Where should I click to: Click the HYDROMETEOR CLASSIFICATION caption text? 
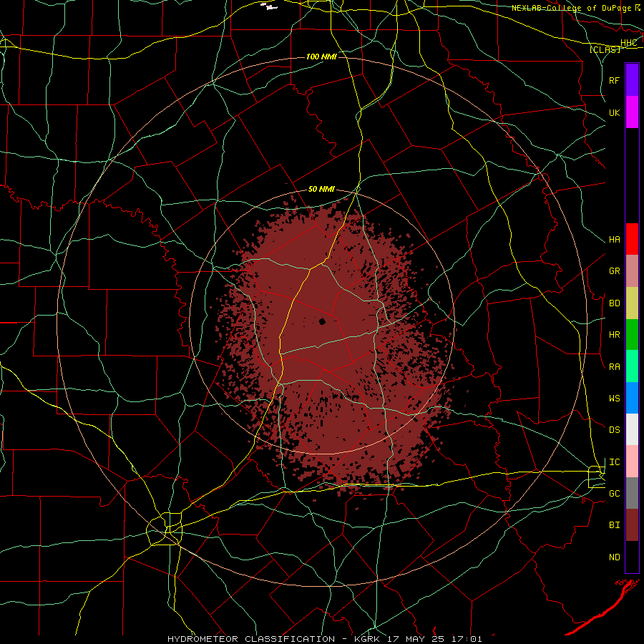tap(251, 639)
